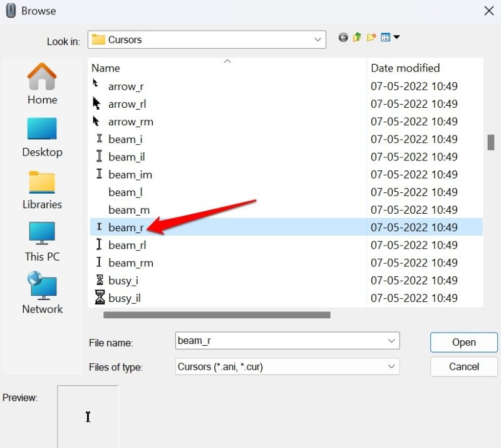Image resolution: width=501 pixels, height=448 pixels.
Task: Sort by Date modified column header
Action: (x=405, y=68)
